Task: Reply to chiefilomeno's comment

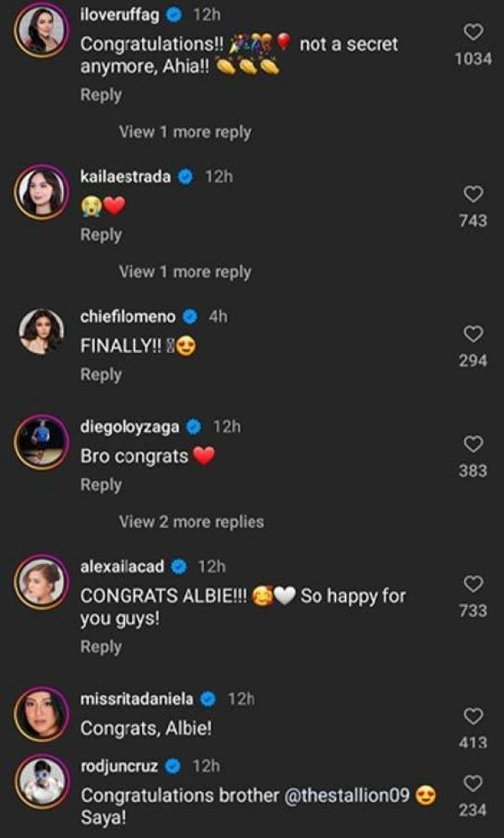Action: pyautogui.click(x=101, y=375)
